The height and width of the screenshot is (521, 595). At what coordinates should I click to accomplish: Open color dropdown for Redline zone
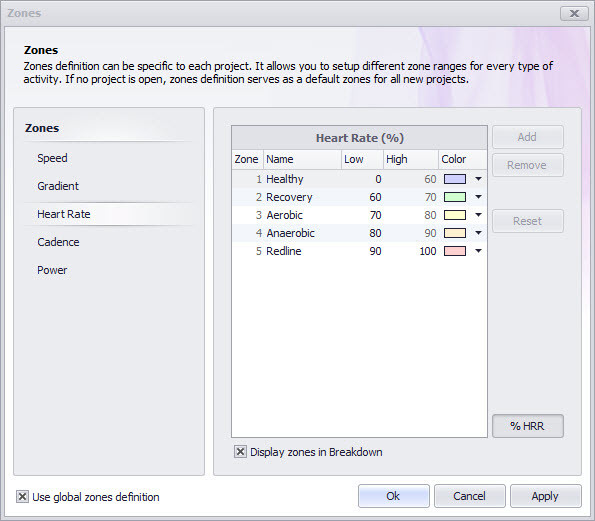[x=479, y=251]
